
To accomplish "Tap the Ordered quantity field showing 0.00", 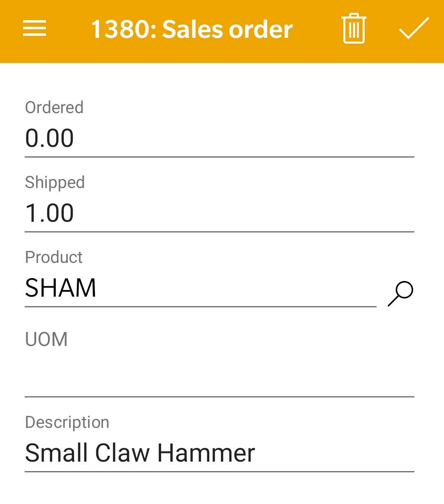I will click(x=220, y=138).
